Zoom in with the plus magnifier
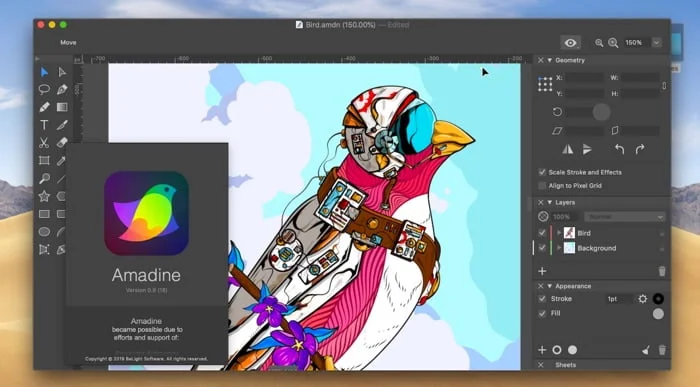The height and width of the screenshot is (387, 700). (613, 43)
